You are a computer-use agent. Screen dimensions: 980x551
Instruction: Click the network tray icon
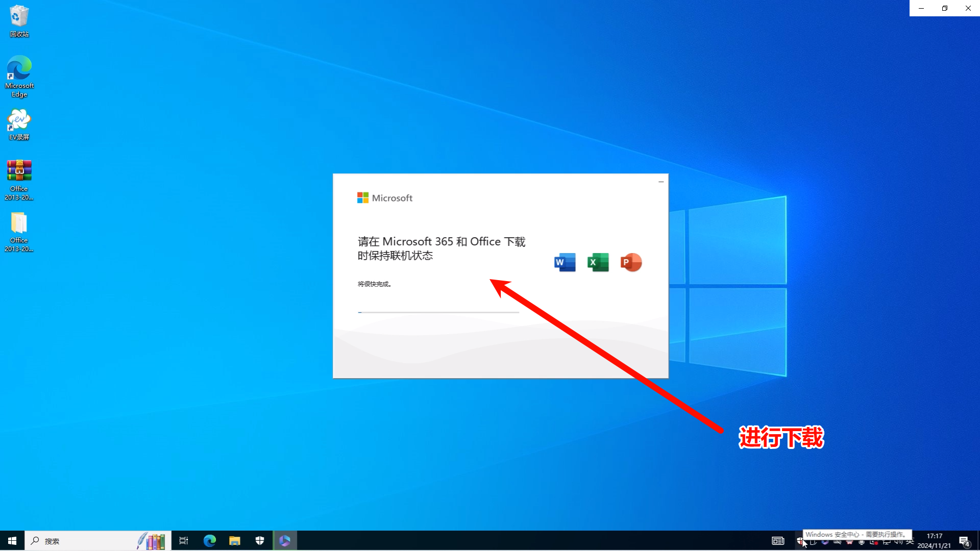click(x=887, y=542)
